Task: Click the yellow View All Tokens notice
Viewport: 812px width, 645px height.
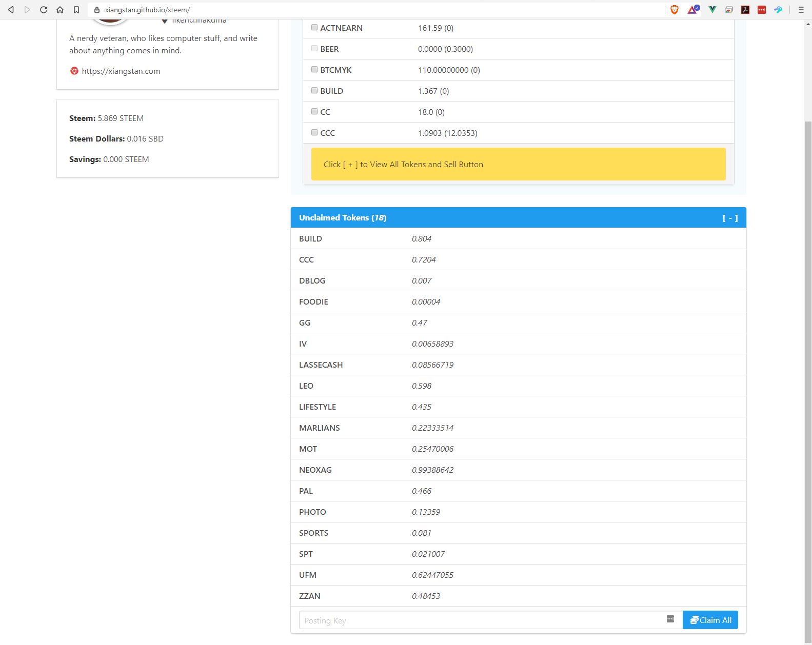Action: click(519, 164)
